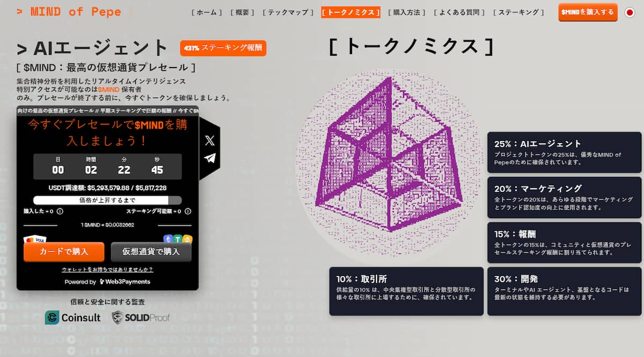Image resolution: width=644 pixels, height=357 pixels.
Task: Click the $MINDを購入する header button
Action: pos(587,12)
